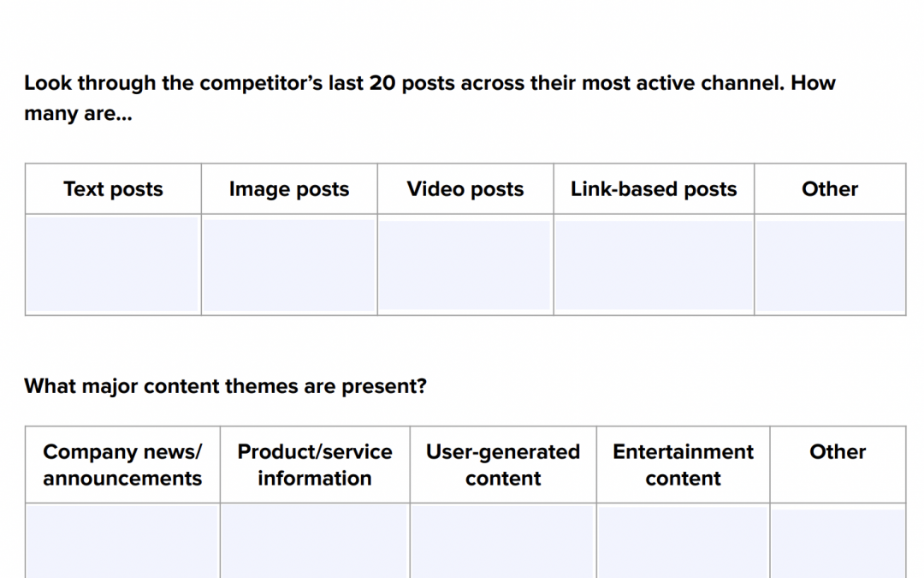This screenshot has width=924, height=578.
Task: Click the Link-based posts header cell
Action: pyautogui.click(x=654, y=189)
